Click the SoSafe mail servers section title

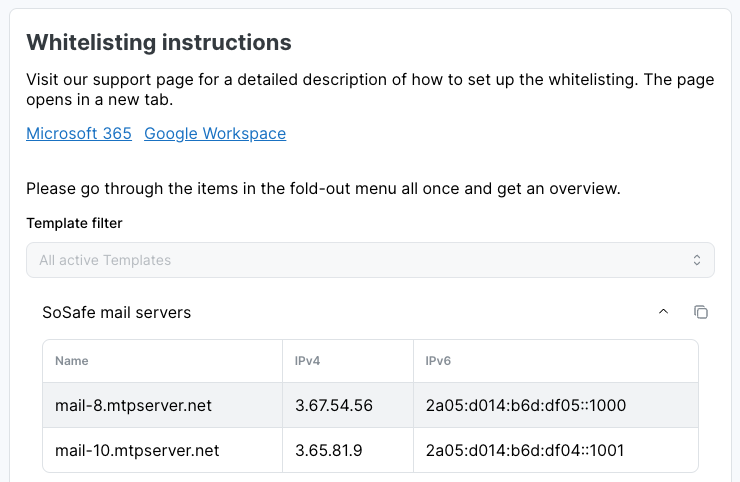point(116,312)
